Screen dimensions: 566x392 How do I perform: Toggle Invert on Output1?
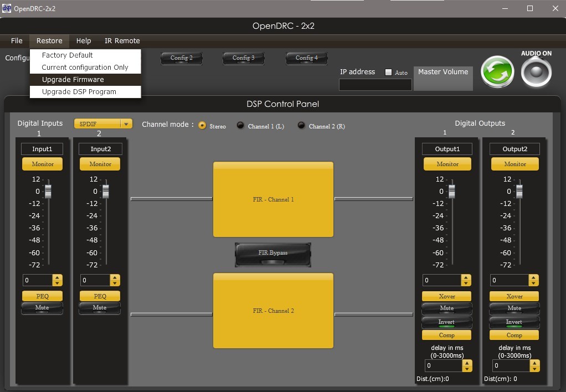(446, 322)
